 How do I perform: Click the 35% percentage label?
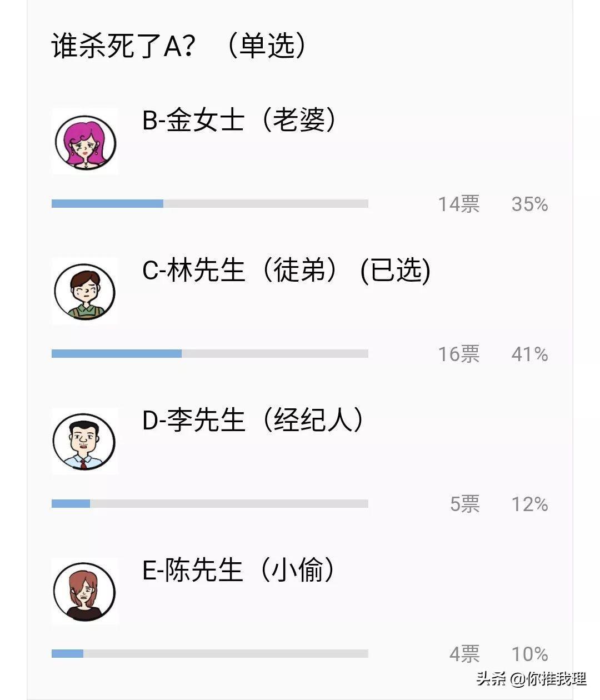click(x=529, y=204)
